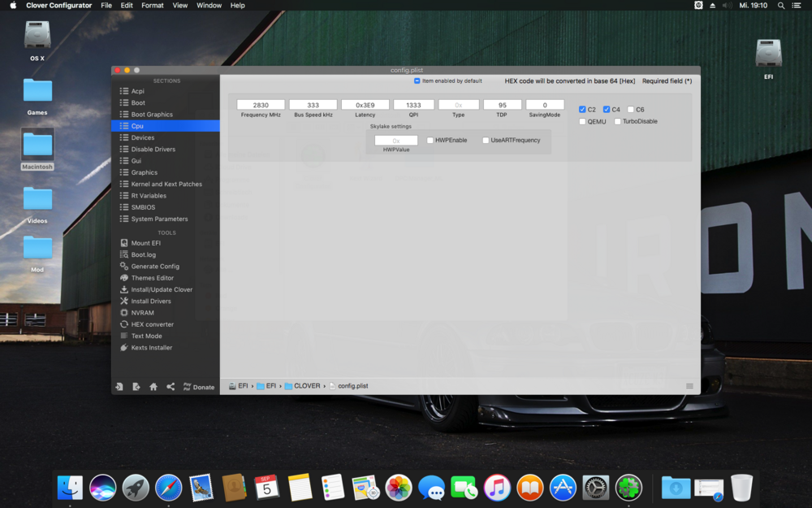The height and width of the screenshot is (508, 812).
Task: Tick the TurboDisable checkbox
Action: click(618, 122)
